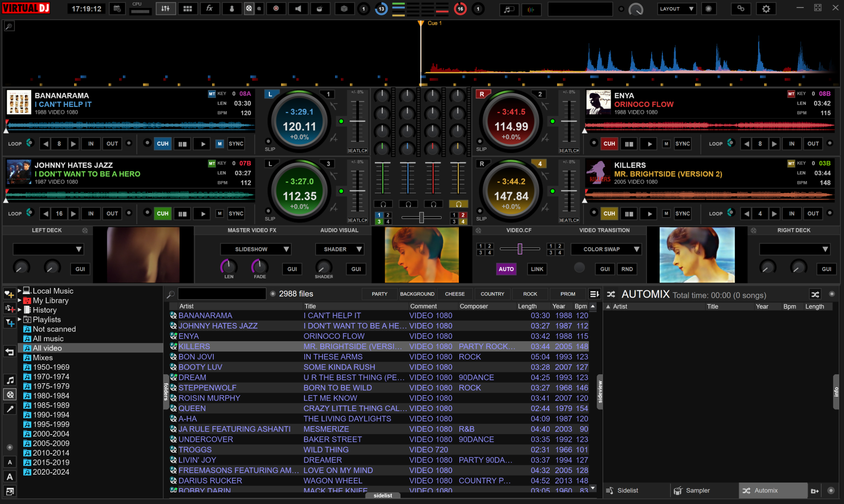
Task: Add filter folder with funnel-plus icon
Action: [10, 323]
